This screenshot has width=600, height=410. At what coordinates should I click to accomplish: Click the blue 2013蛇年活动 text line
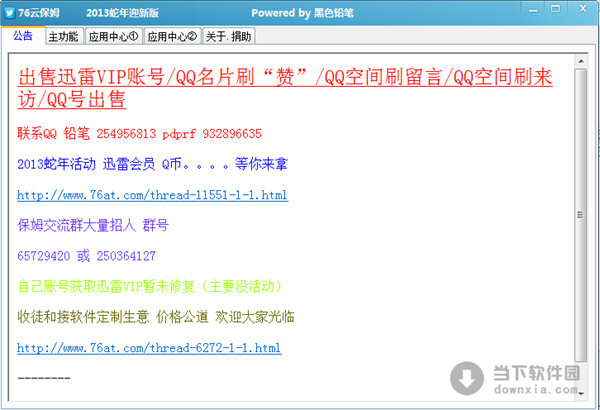(138, 164)
